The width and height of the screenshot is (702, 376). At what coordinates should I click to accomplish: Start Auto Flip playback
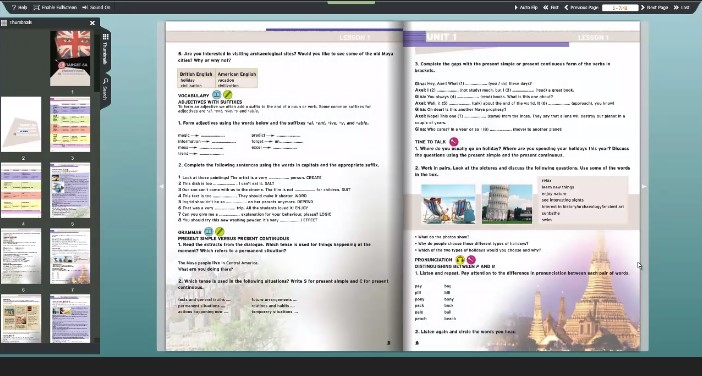pyautogui.click(x=526, y=8)
